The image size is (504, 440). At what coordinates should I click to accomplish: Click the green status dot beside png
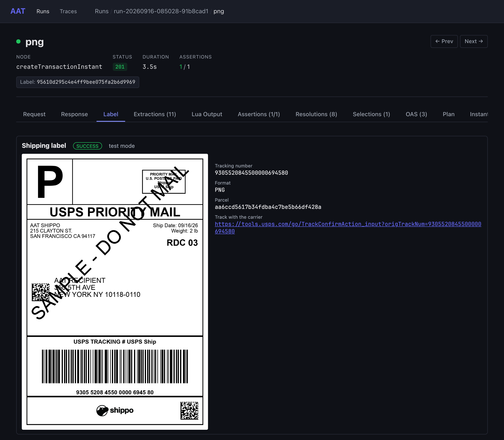pyautogui.click(x=18, y=41)
